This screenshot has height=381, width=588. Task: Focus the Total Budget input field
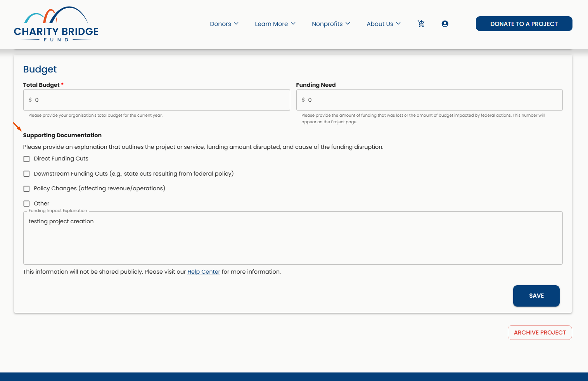[x=157, y=100]
